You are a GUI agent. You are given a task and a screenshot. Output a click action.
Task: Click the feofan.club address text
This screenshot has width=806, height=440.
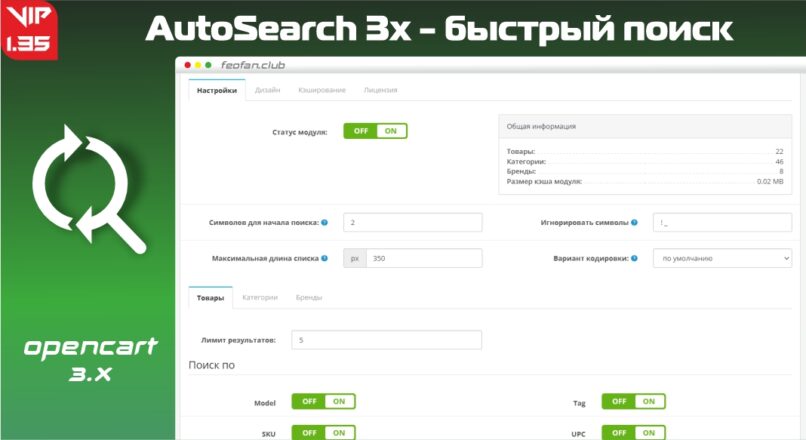(253, 65)
